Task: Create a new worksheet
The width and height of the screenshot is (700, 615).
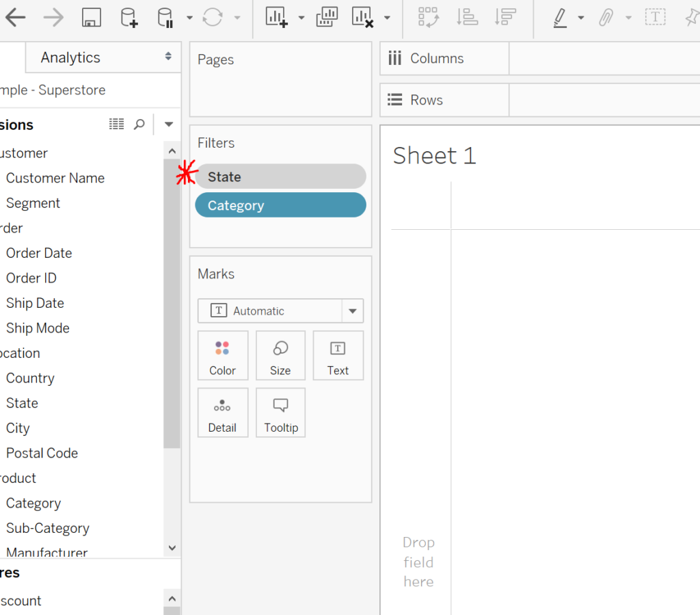Action: point(276,18)
